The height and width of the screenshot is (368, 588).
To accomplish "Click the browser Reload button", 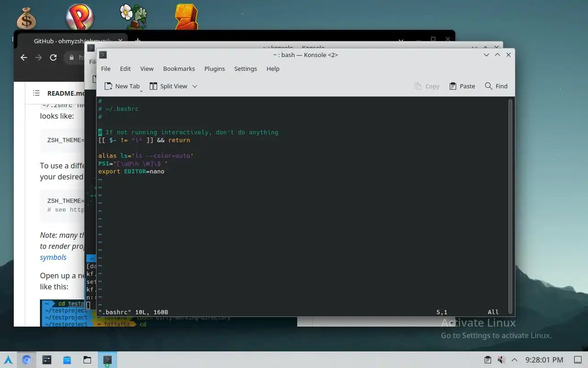I will coord(53,57).
